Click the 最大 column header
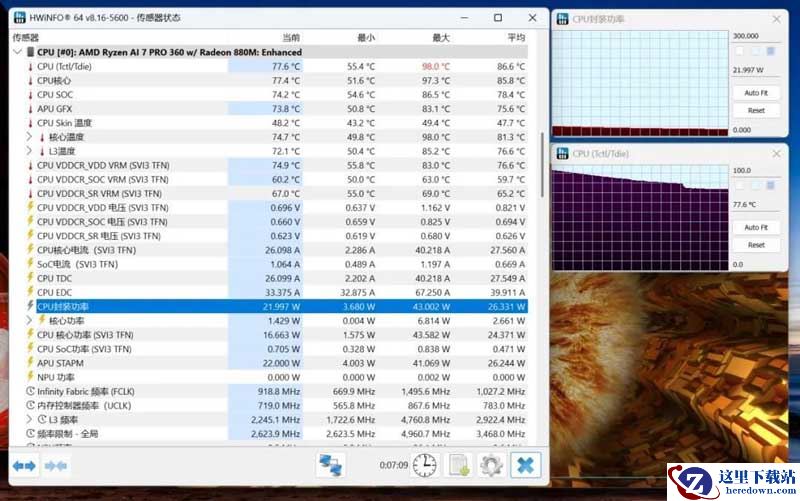 point(441,37)
